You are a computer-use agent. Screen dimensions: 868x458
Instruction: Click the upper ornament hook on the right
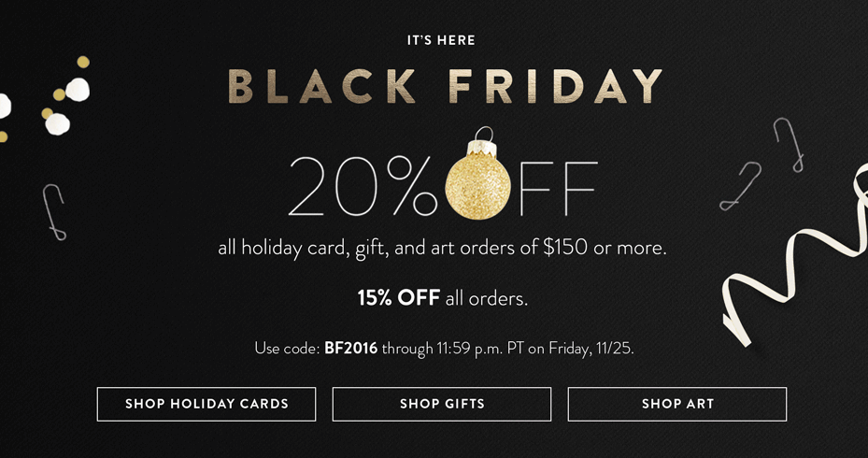point(789,145)
